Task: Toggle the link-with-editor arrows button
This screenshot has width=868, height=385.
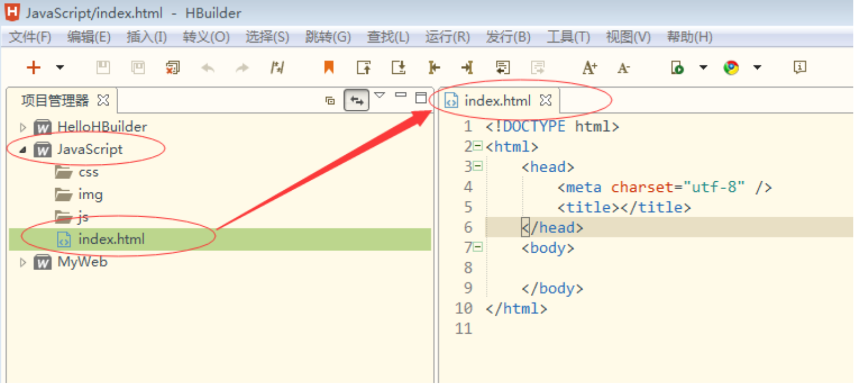Action: 356,101
